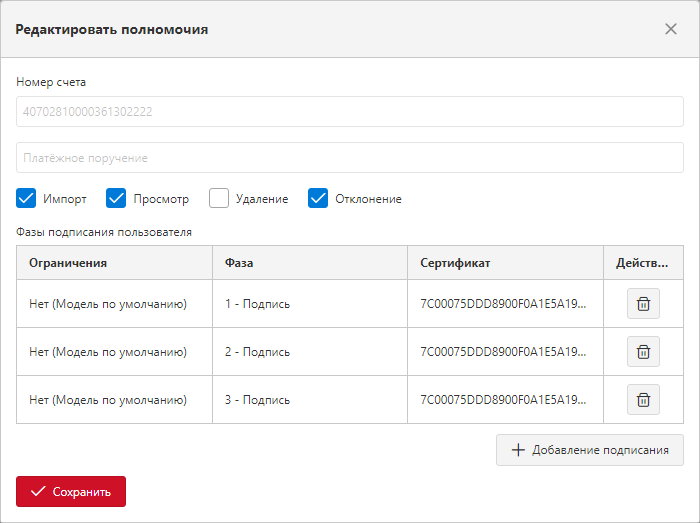Select the 1 - Подпись cell
This screenshot has height=523, width=700.
click(x=310, y=304)
